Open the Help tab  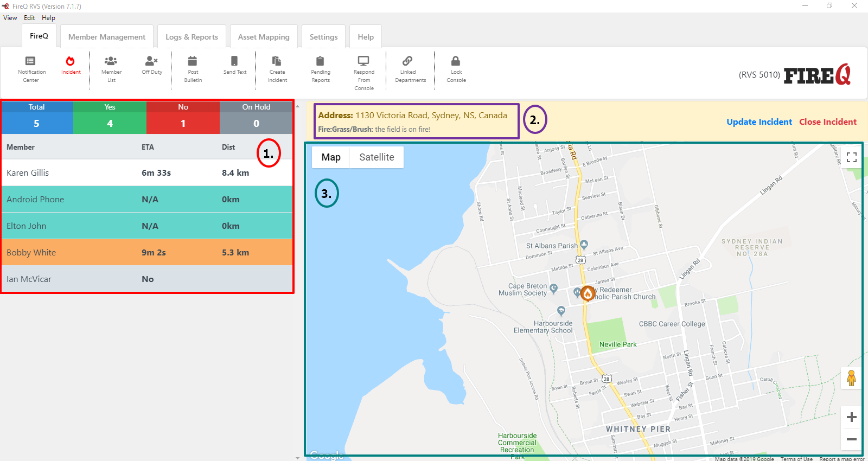(x=366, y=37)
